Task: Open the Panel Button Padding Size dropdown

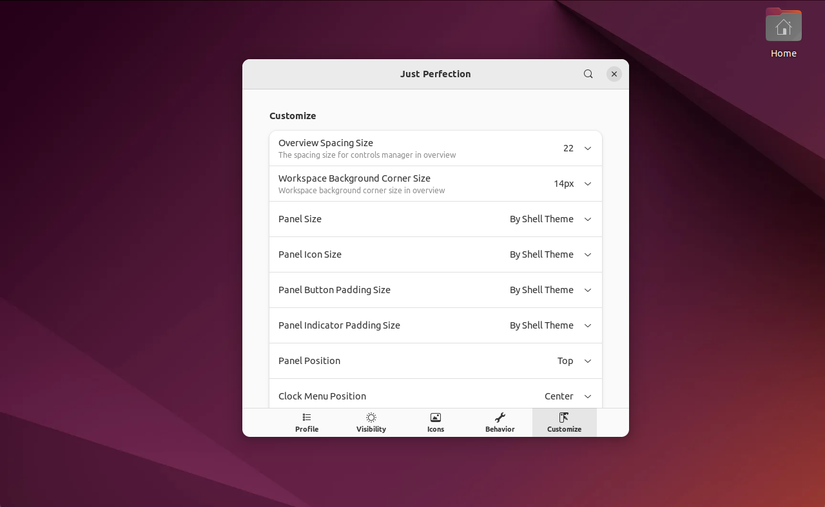Action: point(550,290)
